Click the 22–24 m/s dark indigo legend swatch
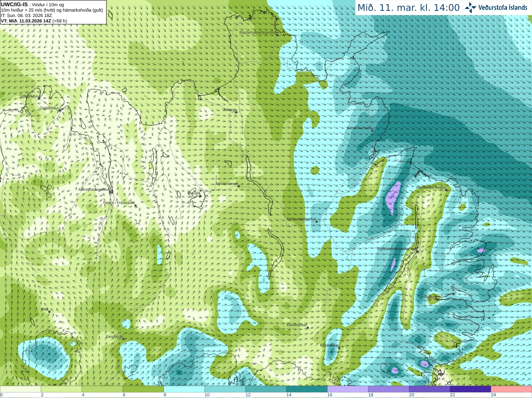This screenshot has height=398, width=532. point(470,389)
